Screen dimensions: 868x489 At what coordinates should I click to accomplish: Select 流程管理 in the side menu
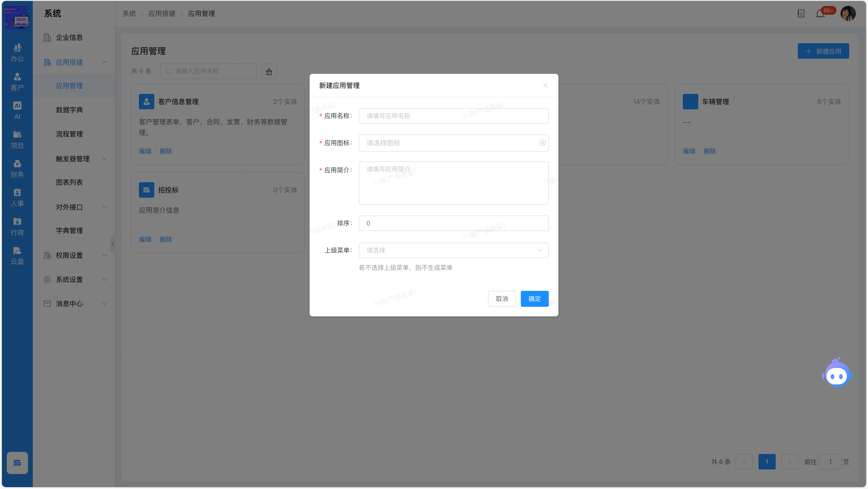click(x=69, y=134)
